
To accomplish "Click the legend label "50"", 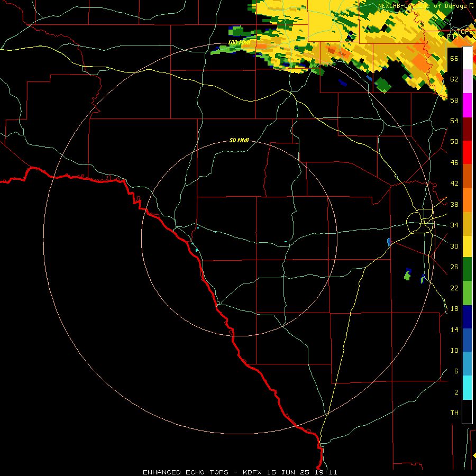I will 454,141.
